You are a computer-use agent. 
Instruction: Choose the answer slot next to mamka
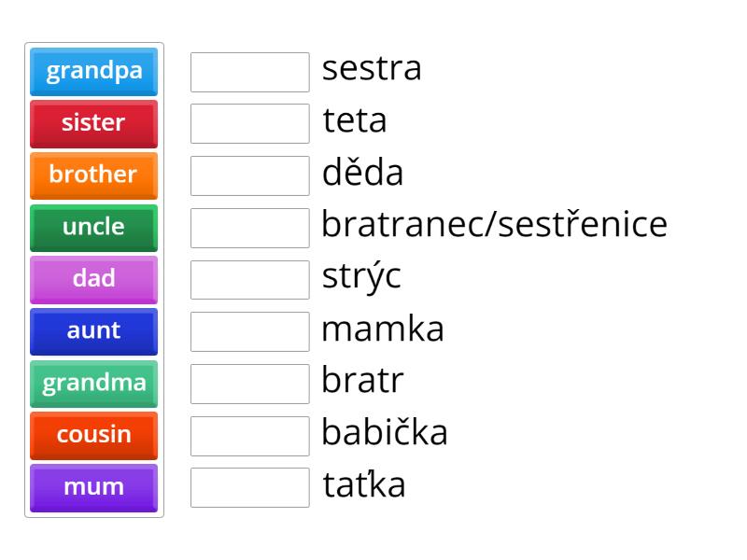point(250,331)
